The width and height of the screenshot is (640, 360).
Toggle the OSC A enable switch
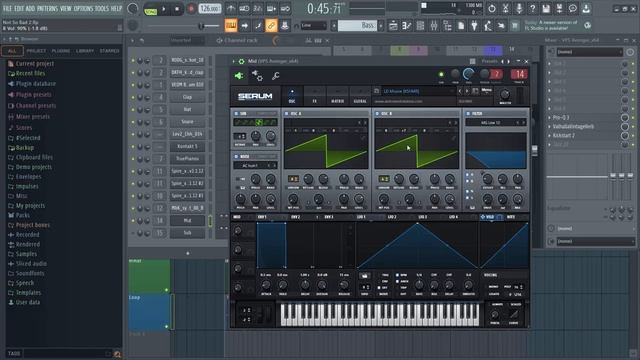[287, 113]
